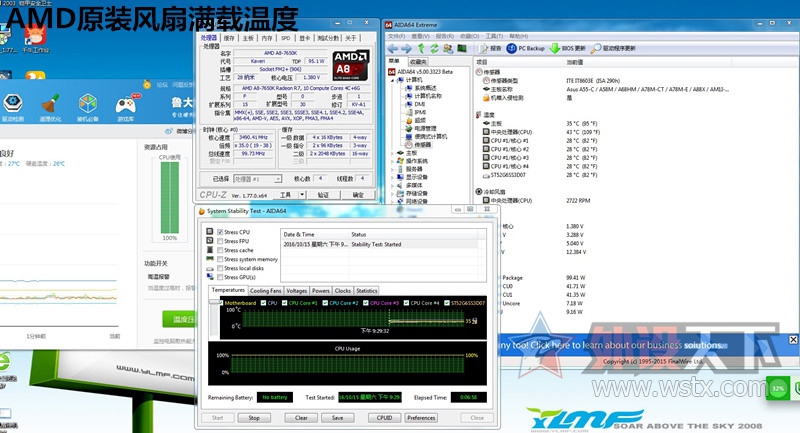800x433 pixels.
Task: Enable the Stress cache checkbox
Action: (220, 250)
